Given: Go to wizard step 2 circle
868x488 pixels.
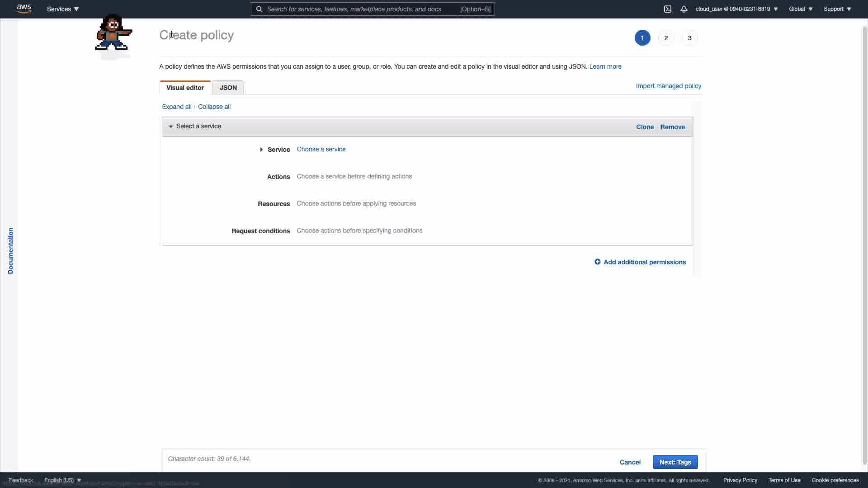Looking at the screenshot, I should 666,38.
